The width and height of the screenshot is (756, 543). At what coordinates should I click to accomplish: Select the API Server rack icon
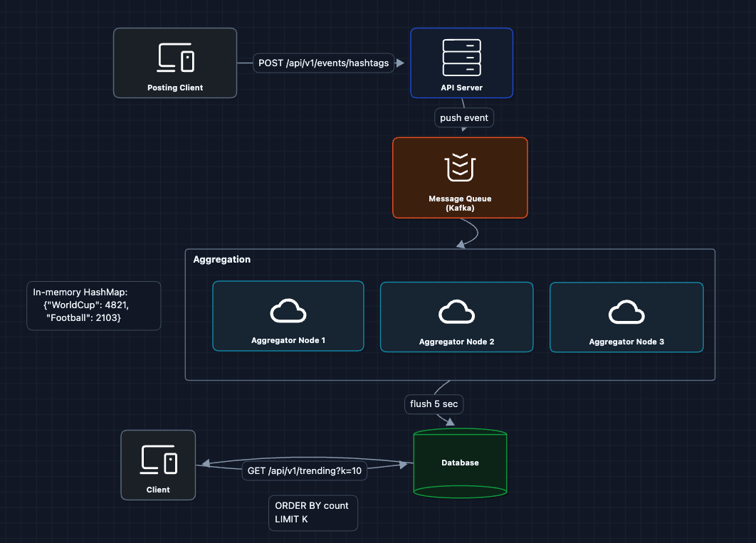461,57
